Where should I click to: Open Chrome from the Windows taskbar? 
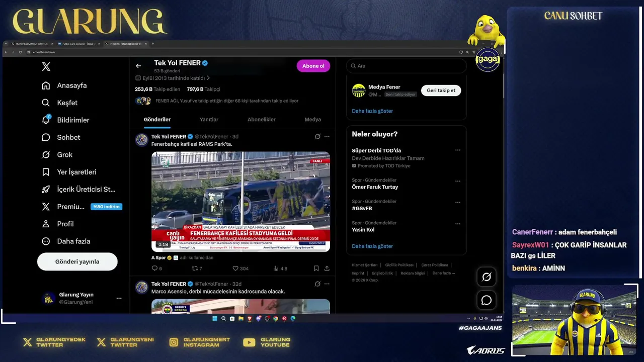click(276, 318)
